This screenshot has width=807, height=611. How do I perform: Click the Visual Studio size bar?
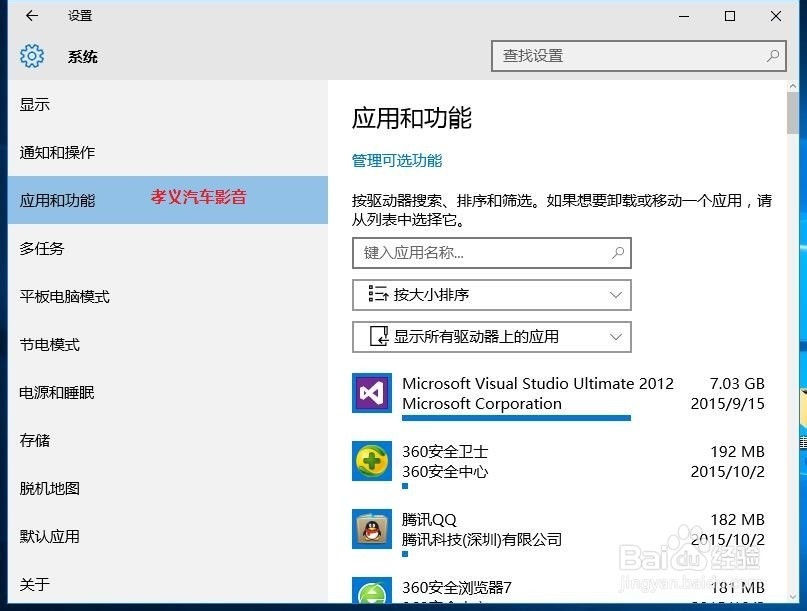point(516,418)
